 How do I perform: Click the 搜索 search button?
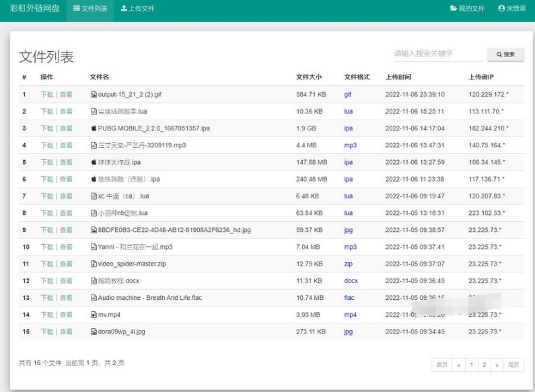[x=505, y=54]
